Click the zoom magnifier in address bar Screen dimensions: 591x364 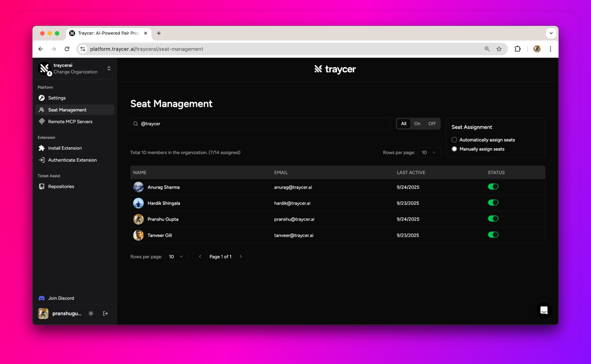click(487, 49)
